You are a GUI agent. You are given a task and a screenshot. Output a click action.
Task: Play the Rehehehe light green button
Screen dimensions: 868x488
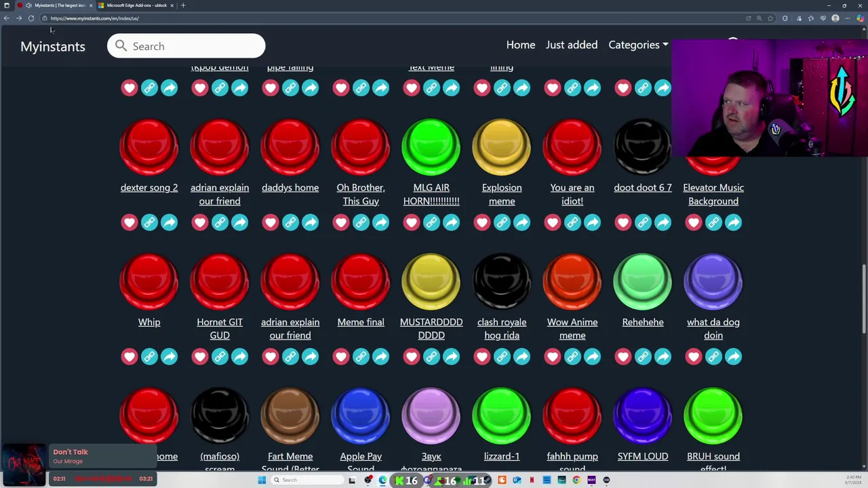[643, 281]
